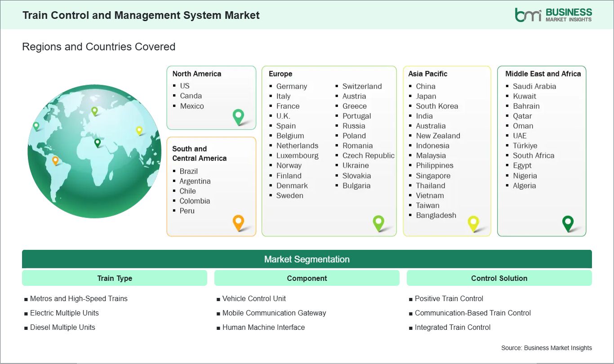Select Vehicle Control Unit item
The image size is (614, 364).
(x=254, y=298)
